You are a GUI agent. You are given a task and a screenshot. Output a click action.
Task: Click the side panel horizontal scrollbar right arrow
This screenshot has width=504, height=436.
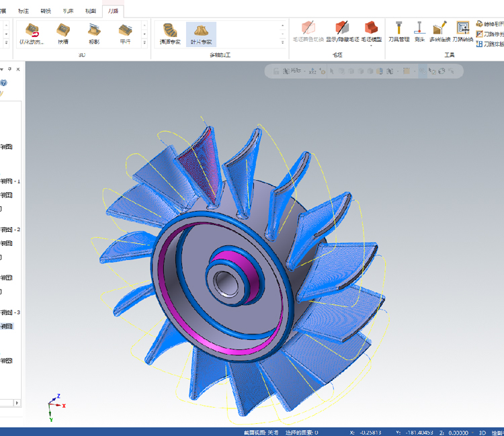point(17,402)
